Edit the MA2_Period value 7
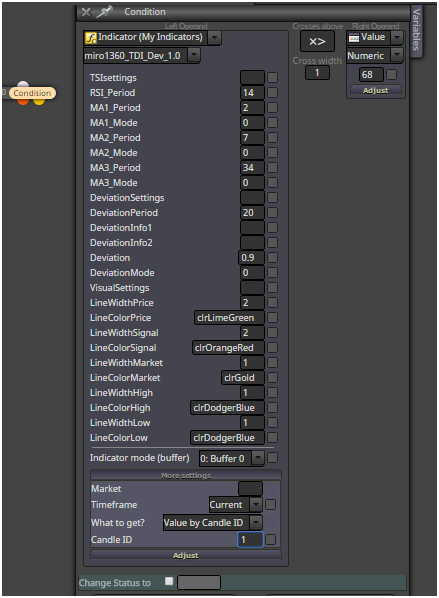The width and height of the screenshot is (439, 598). click(252, 138)
